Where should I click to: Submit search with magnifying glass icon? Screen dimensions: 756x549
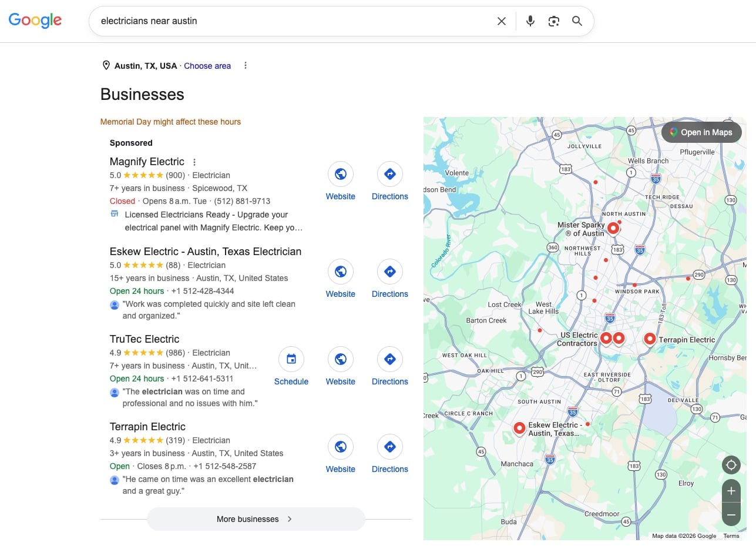(x=577, y=21)
